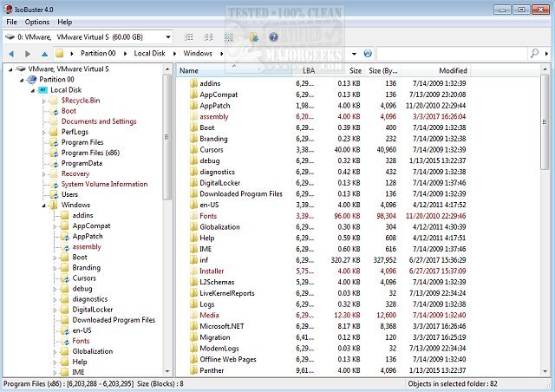Click the addins folder icon in file list

pyautogui.click(x=193, y=83)
